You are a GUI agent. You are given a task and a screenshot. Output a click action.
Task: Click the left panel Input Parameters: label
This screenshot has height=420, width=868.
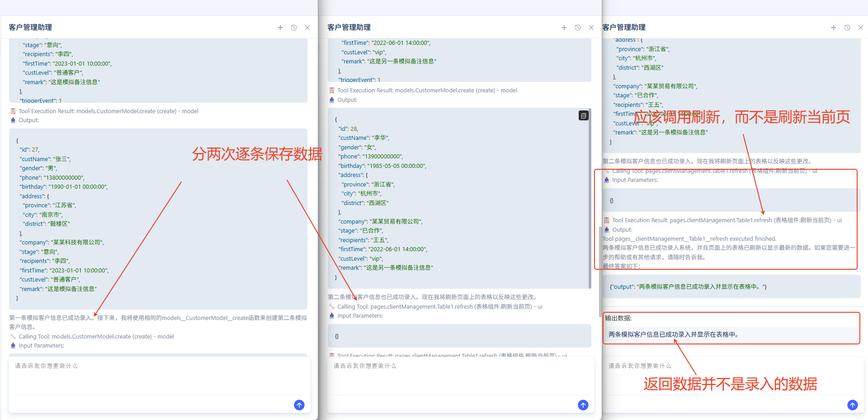pos(41,345)
